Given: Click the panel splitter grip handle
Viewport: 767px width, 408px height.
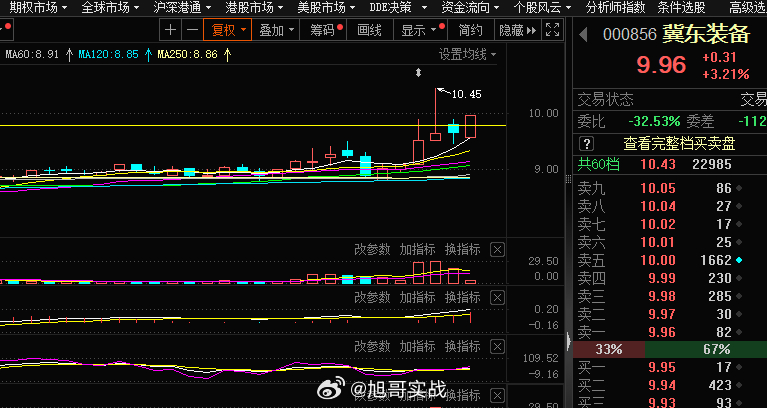Looking at the screenshot, I should [568, 179].
